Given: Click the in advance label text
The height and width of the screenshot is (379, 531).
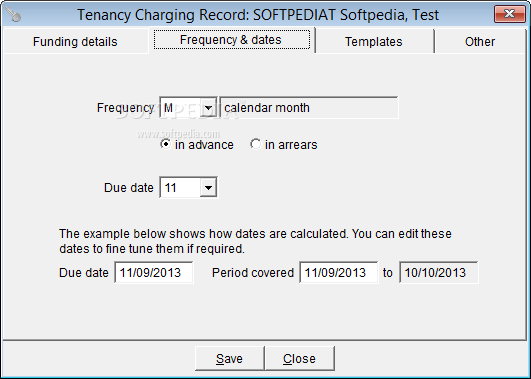Looking at the screenshot, I should [x=204, y=145].
